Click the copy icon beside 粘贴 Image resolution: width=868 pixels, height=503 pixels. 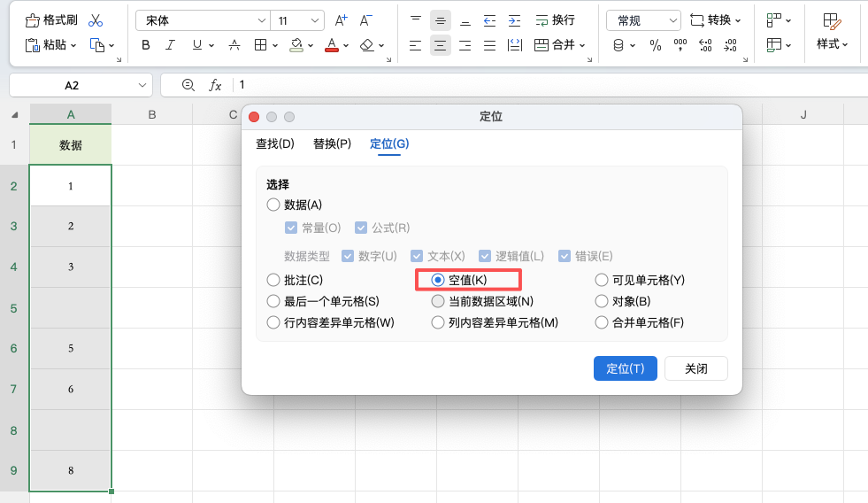click(x=97, y=45)
